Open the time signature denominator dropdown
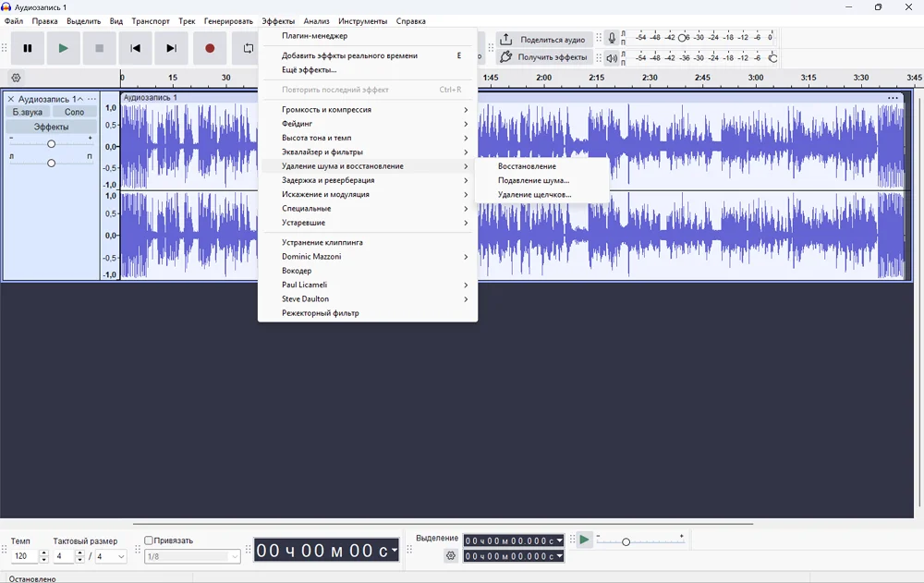The image size is (924, 583). click(x=111, y=556)
